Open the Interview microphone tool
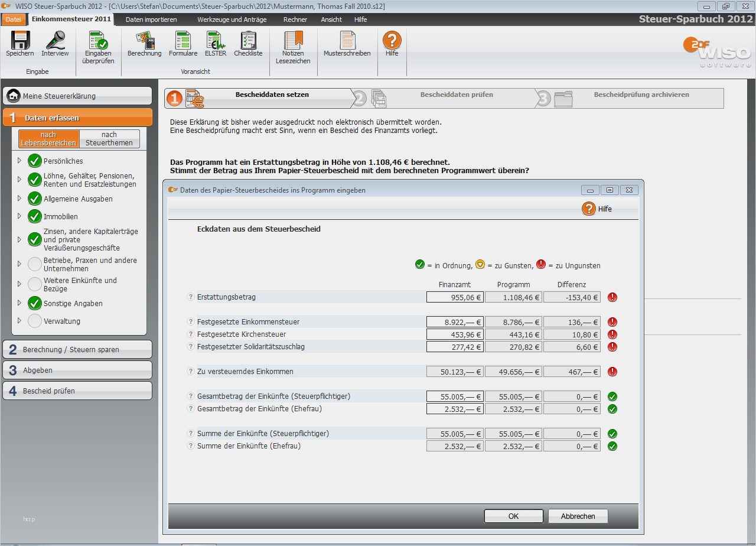Image resolution: width=756 pixels, height=546 pixels. tap(55, 41)
